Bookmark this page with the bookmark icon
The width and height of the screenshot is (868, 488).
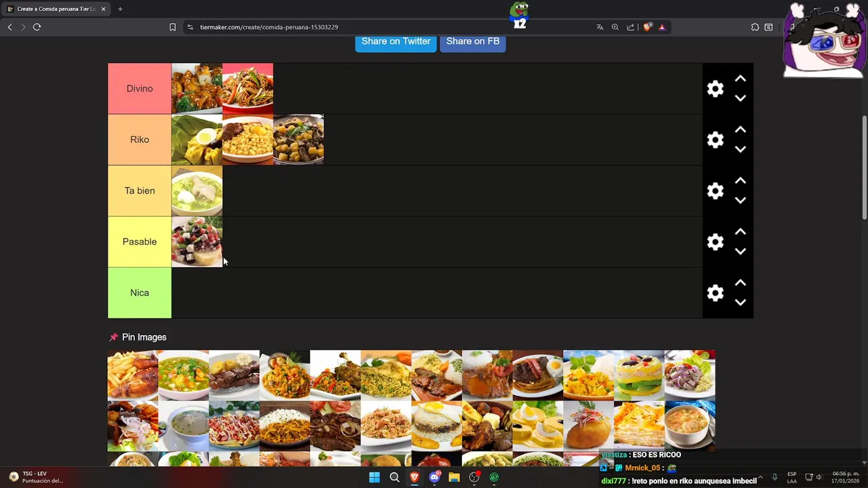pyautogui.click(x=172, y=27)
